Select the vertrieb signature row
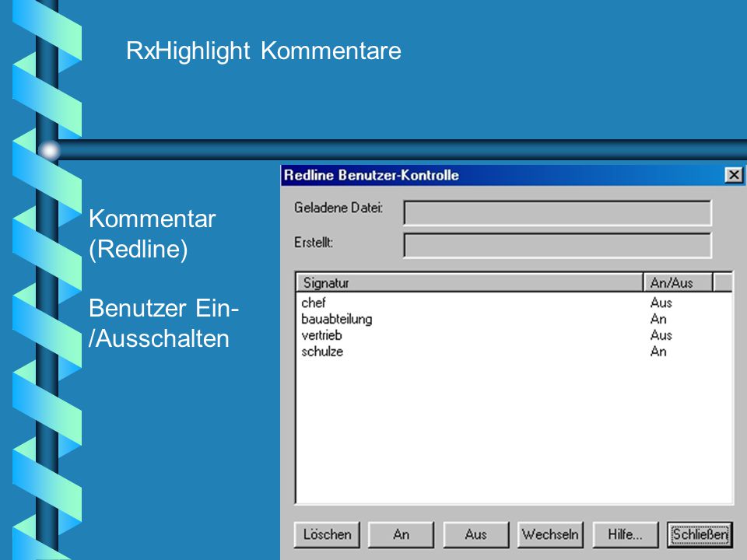Image resolution: width=747 pixels, height=560 pixels. click(514, 335)
